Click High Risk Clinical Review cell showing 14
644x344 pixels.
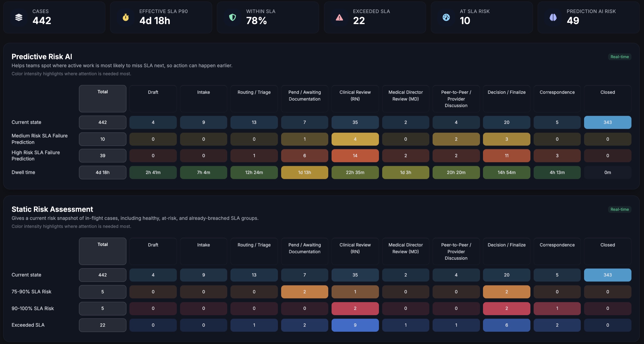[355, 156]
